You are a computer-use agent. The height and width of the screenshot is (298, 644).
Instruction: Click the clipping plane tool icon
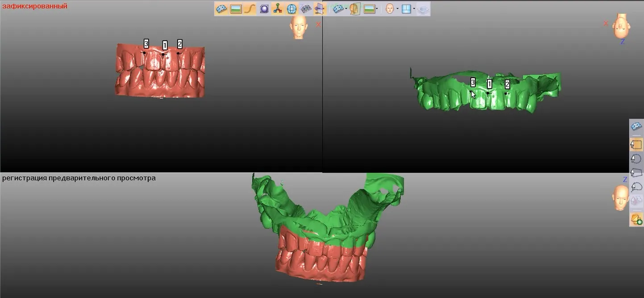click(319, 9)
